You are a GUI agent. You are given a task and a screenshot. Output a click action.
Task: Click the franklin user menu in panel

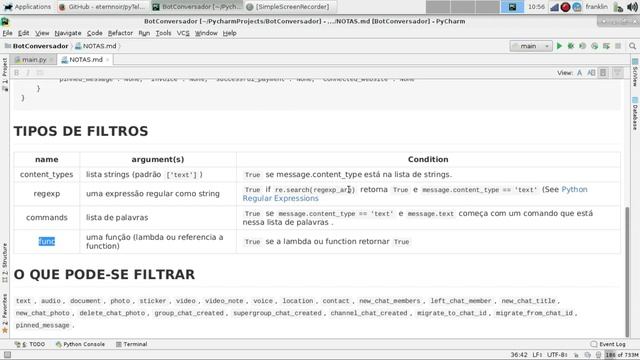coord(596,7)
